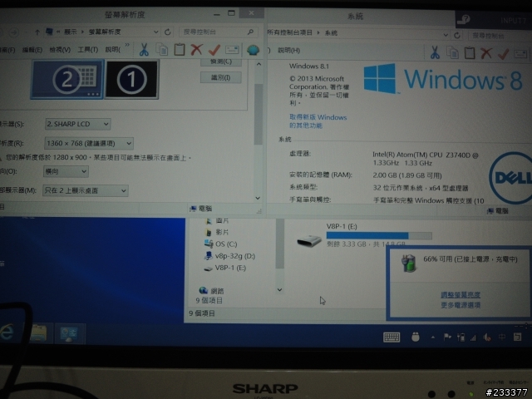Screen dimensions: 532x399
Task: Select v8p-32g (D:) in navigation pane
Action: pyautogui.click(x=229, y=256)
